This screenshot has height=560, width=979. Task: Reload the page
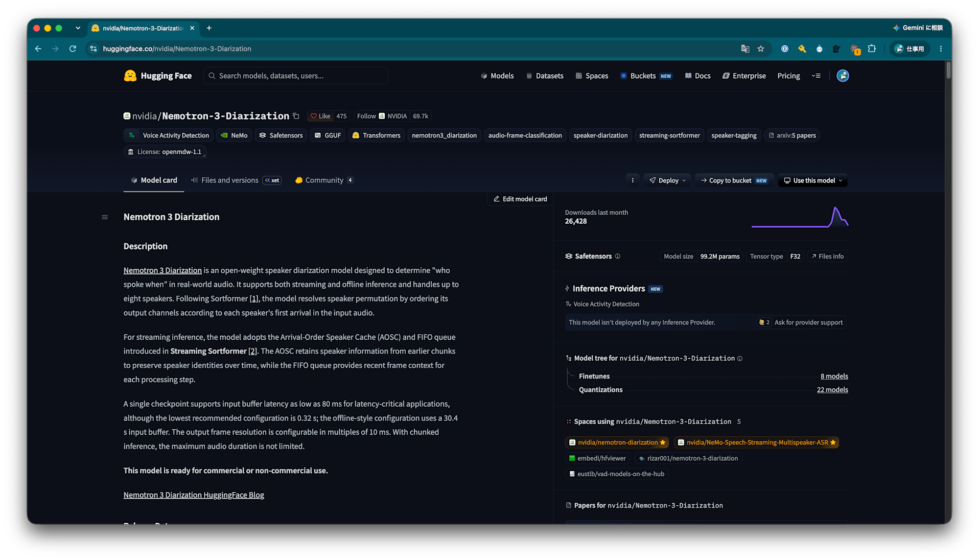[x=72, y=48]
